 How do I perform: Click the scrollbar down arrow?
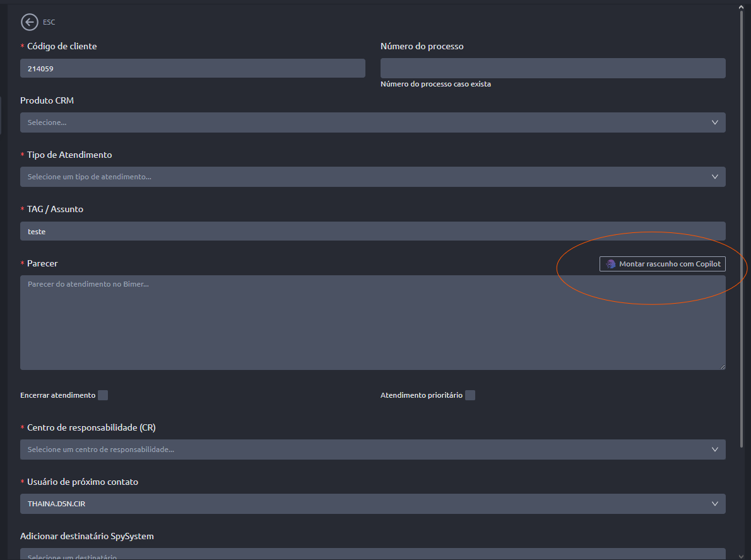(x=742, y=555)
